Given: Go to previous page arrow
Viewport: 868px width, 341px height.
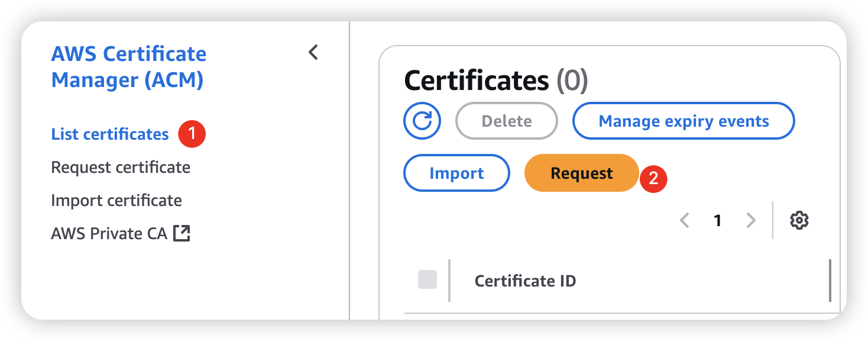Looking at the screenshot, I should coord(685,221).
